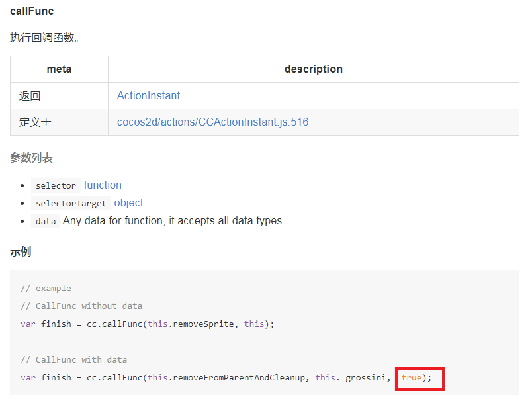Click the "CallFunc without data" comment line
This screenshot has height=401, width=532.
[81, 306]
